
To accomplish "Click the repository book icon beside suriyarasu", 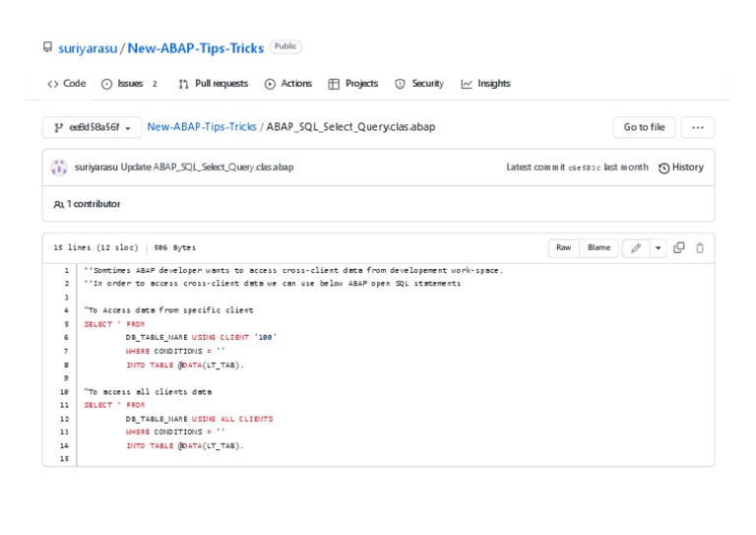I will [x=47, y=47].
